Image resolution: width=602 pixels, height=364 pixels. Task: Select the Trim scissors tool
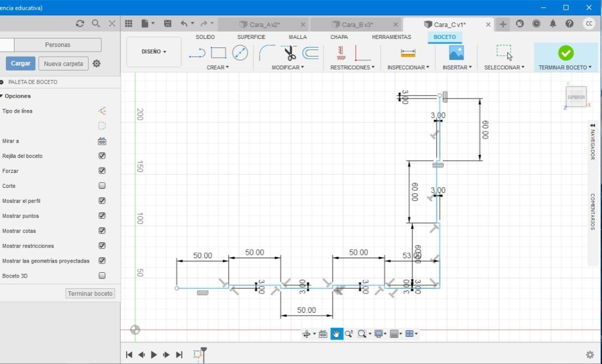pos(290,53)
